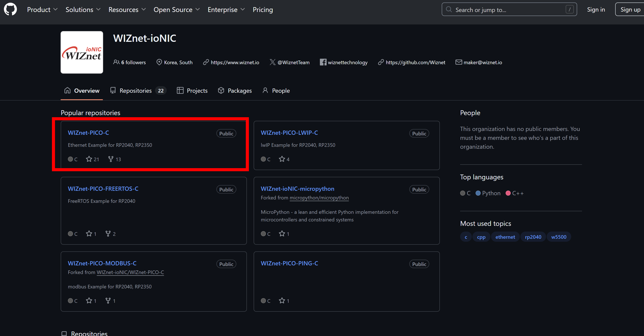Open the WIZnet-PICO-LWIP-C repository
644x336 pixels.
[x=289, y=133]
